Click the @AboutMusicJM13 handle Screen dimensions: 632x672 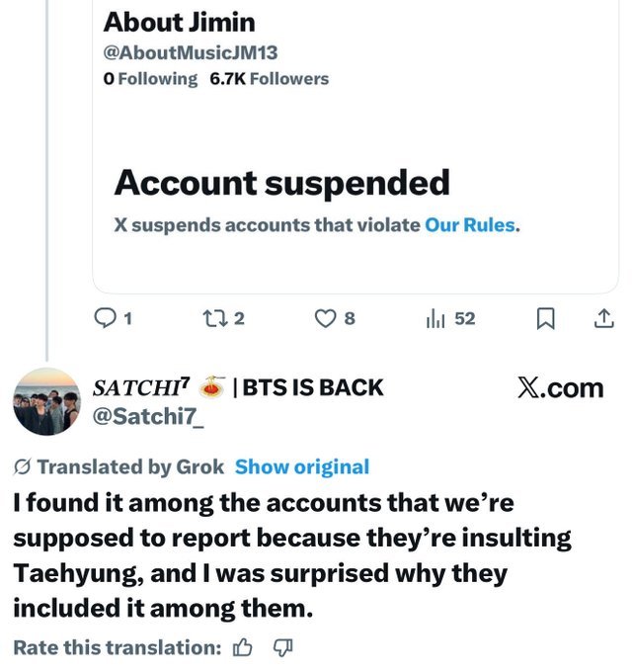coord(182,51)
